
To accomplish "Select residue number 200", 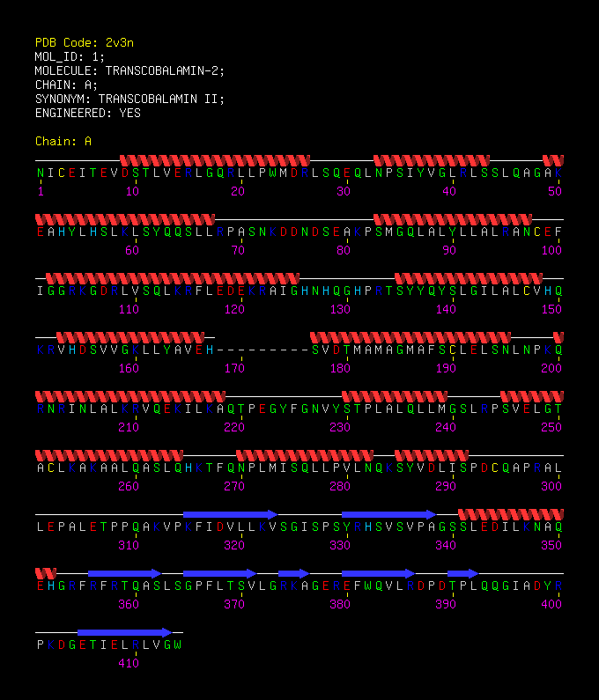I will pos(551,368).
